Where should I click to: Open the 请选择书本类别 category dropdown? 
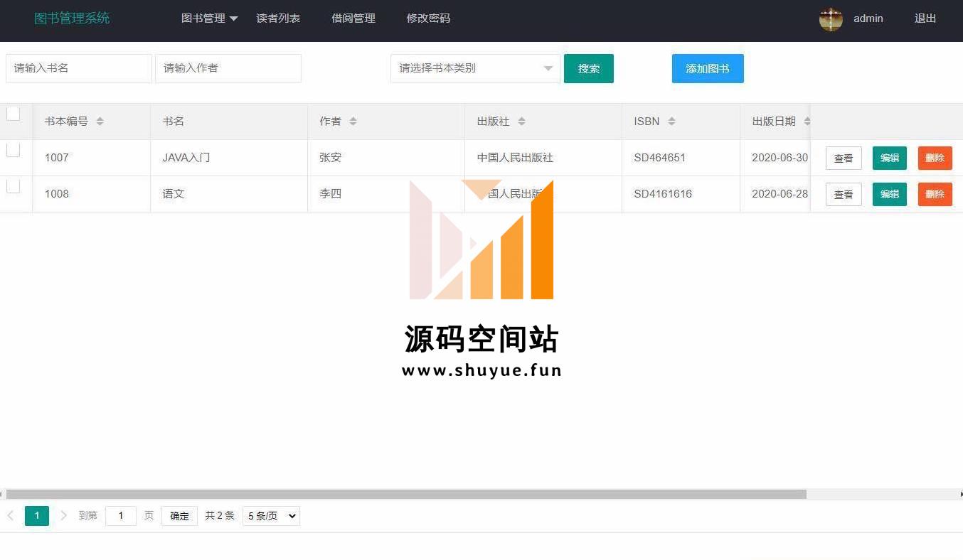475,68
